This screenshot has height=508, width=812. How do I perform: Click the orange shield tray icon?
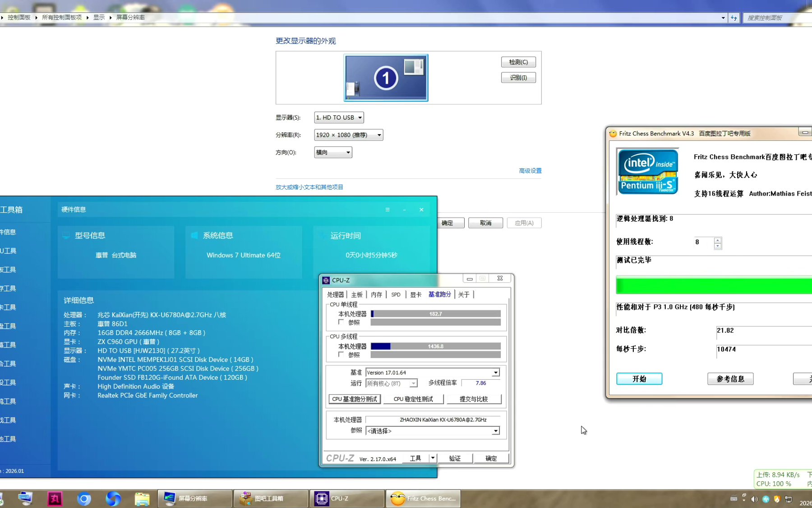click(777, 499)
